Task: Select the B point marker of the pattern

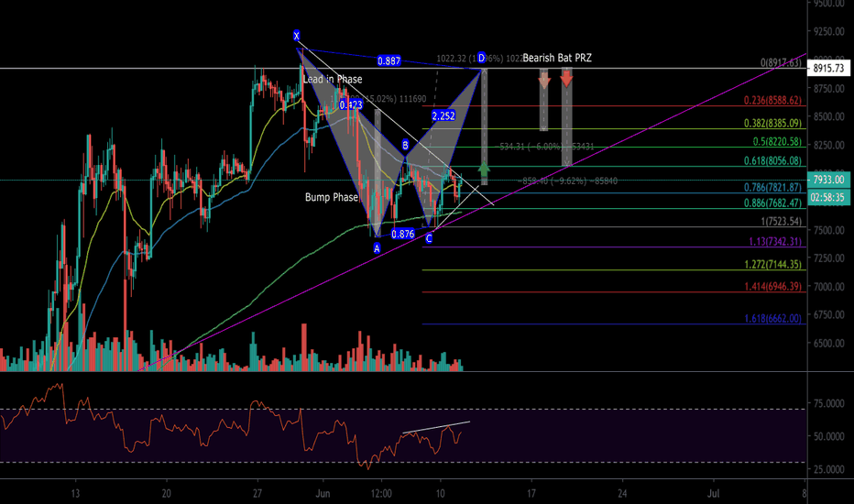Action: 405,145
